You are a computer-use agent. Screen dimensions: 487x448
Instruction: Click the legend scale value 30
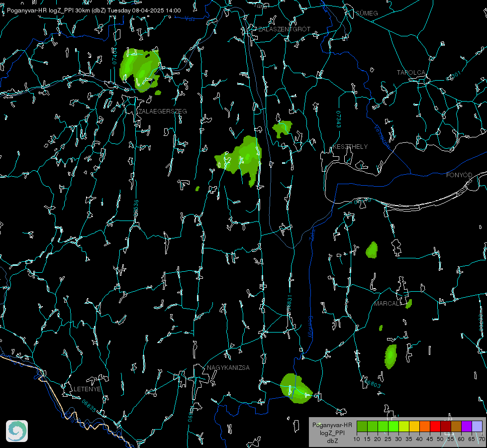[x=398, y=439]
